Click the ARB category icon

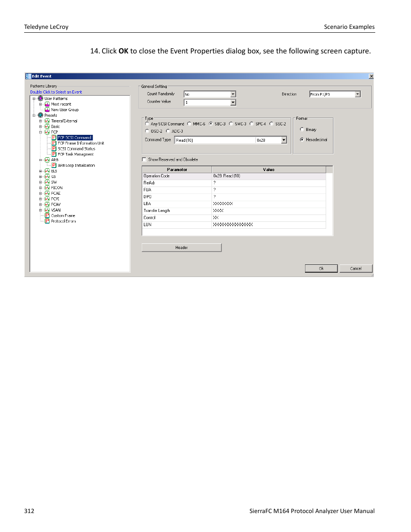47,160
